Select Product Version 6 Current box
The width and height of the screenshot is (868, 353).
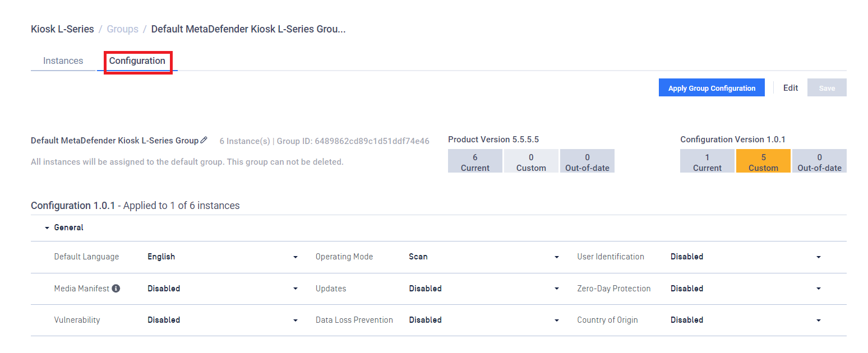coord(475,161)
